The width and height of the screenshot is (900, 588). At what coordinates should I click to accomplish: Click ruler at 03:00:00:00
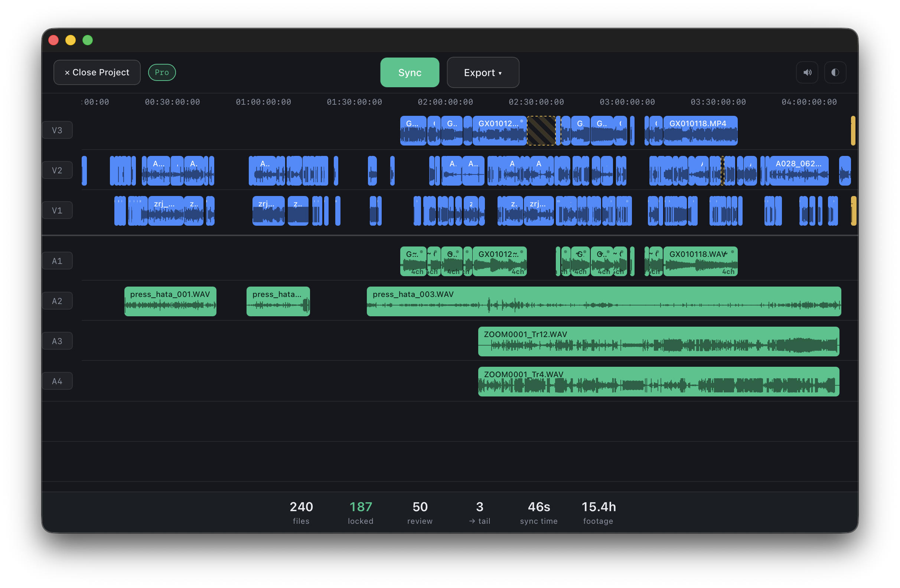(627, 102)
